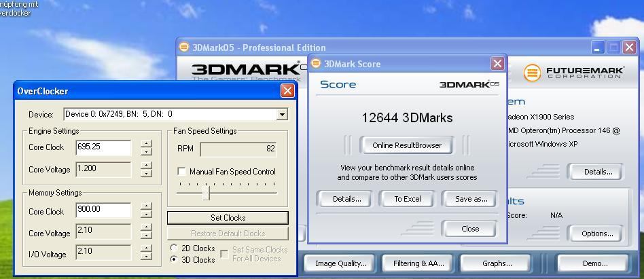Image resolution: width=644 pixels, height=279 pixels.
Task: Minimize the 3DMark05 main window
Action: click(x=598, y=48)
